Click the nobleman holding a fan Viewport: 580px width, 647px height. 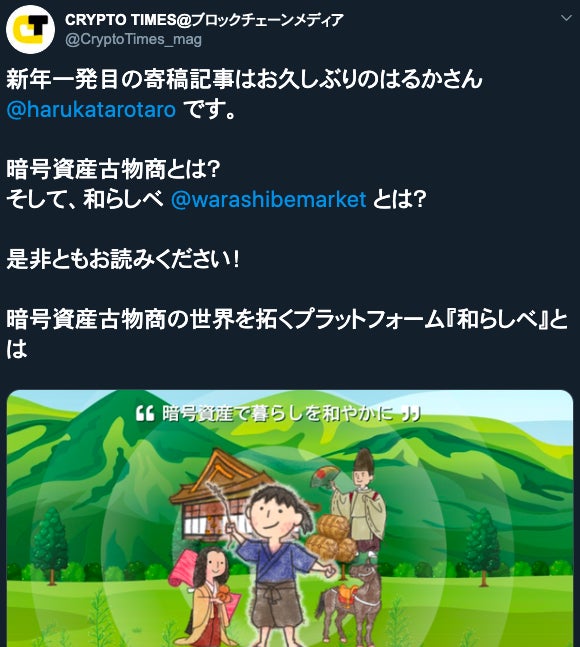tap(360, 501)
